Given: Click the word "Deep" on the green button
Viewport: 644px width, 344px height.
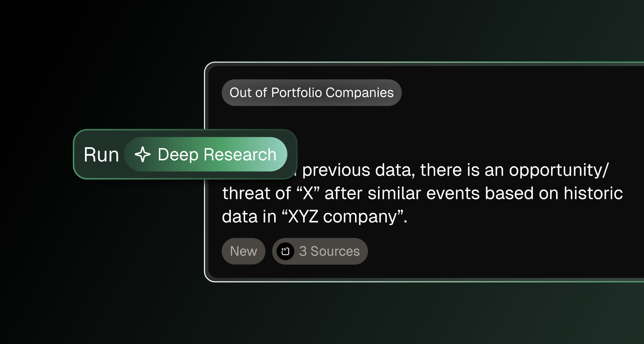Looking at the screenshot, I should click(x=178, y=155).
